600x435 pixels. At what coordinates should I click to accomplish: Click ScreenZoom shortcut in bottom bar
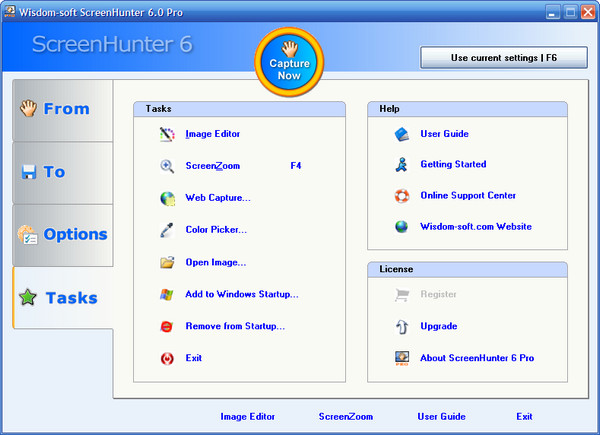(x=345, y=416)
